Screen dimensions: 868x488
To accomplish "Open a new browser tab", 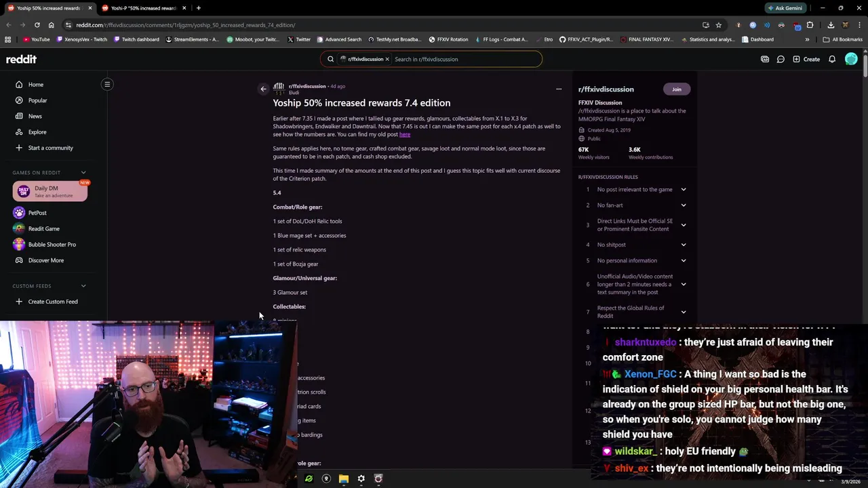I will 198,8.
